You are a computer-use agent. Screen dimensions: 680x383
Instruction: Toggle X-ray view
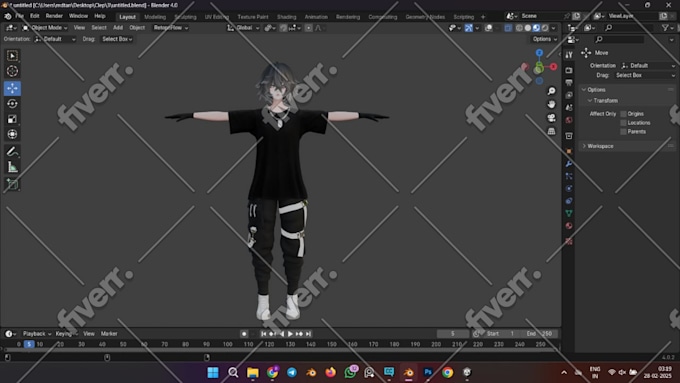pyautogui.click(x=508, y=28)
